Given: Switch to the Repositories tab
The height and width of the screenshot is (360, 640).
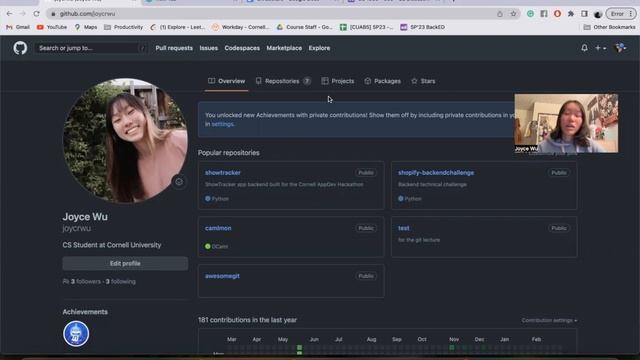Looking at the screenshot, I should 283,81.
